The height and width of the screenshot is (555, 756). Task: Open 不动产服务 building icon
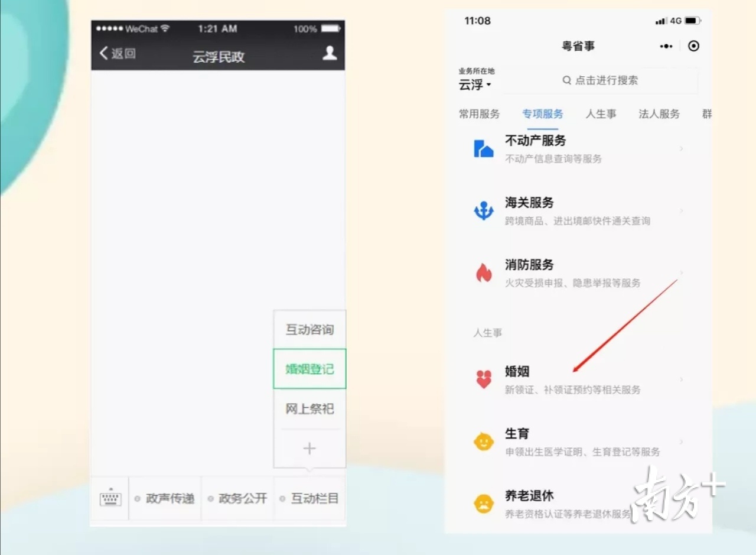coord(484,148)
